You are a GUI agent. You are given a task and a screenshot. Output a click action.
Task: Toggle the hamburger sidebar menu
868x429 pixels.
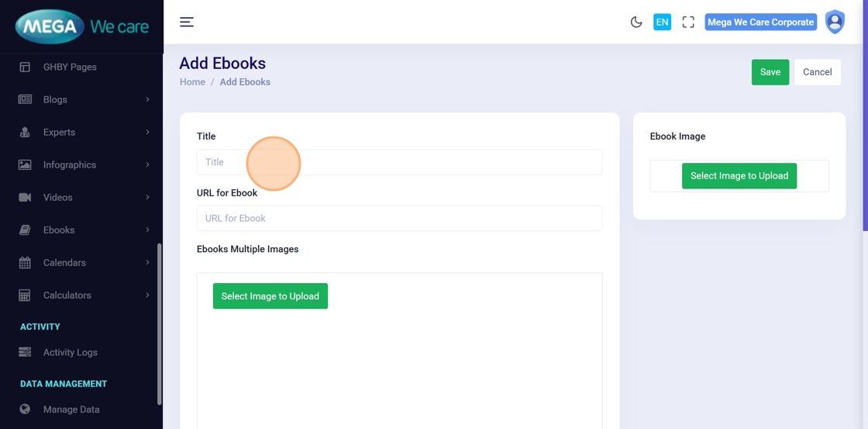point(187,22)
